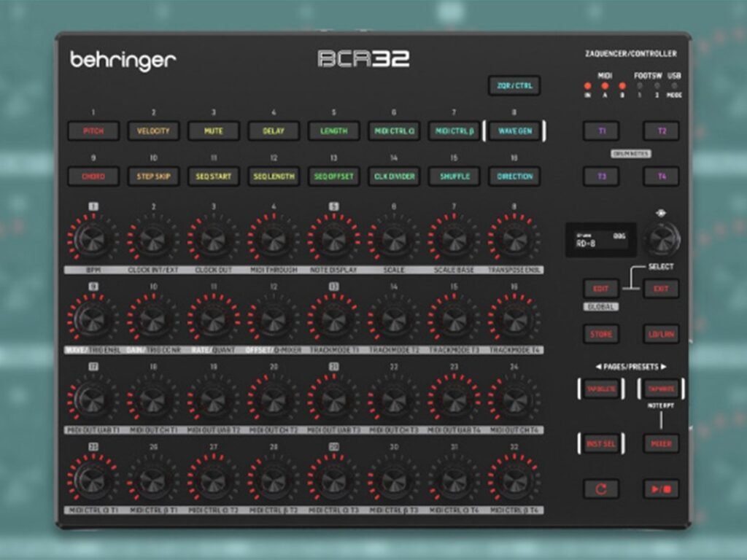
Task: Click the SEQ LENGTH button
Action: coord(274,176)
